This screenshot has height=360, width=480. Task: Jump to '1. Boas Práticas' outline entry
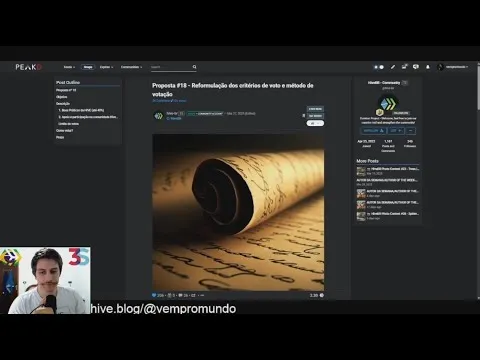coord(81,110)
